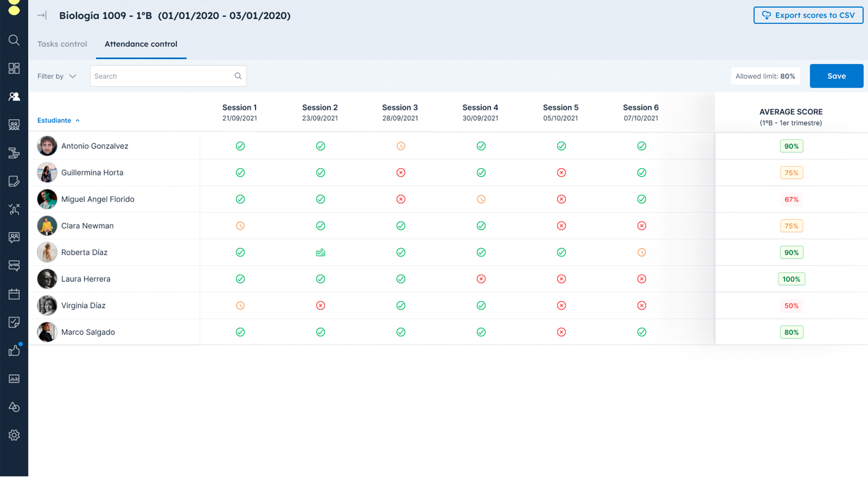Click the Session 4 column header

coord(480,113)
